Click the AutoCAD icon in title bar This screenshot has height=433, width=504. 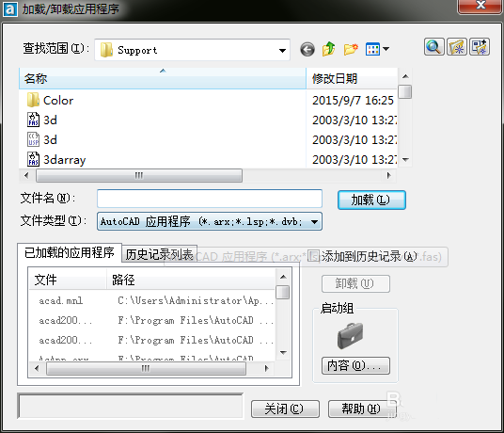click(9, 9)
